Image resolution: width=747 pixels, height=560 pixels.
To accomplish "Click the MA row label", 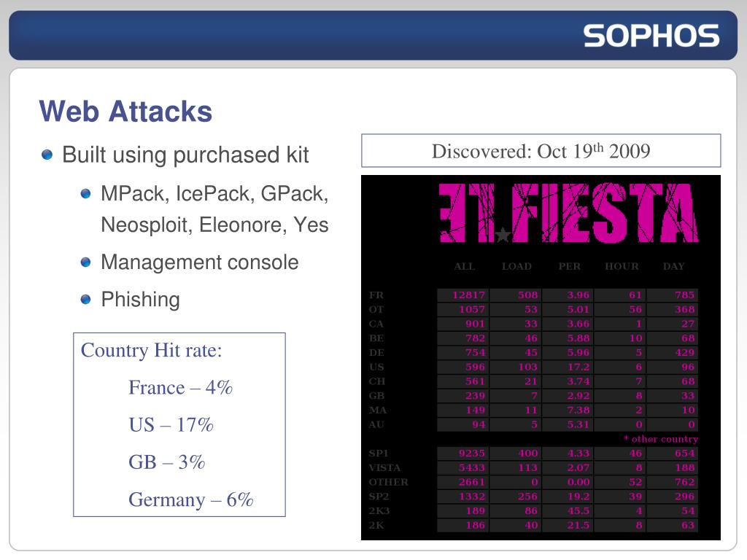I will pyautogui.click(x=377, y=410).
